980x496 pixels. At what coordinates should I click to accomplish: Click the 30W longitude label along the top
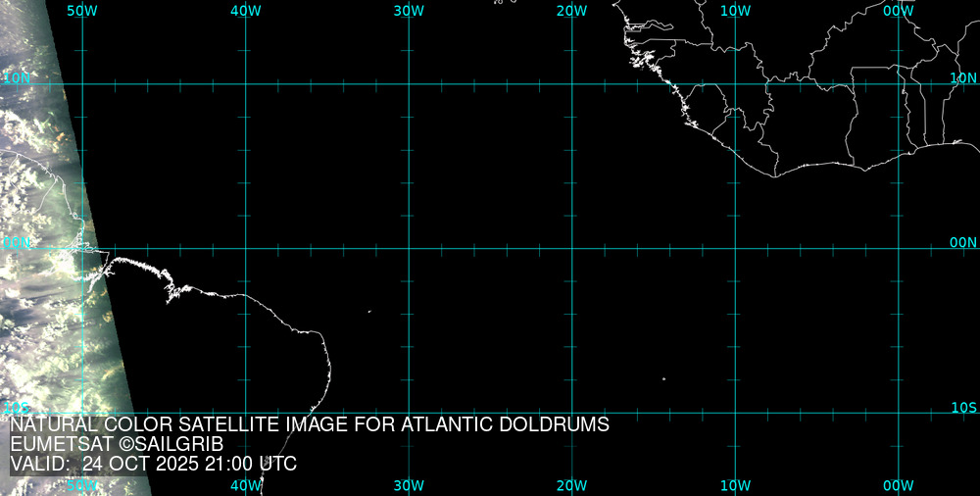click(x=409, y=10)
